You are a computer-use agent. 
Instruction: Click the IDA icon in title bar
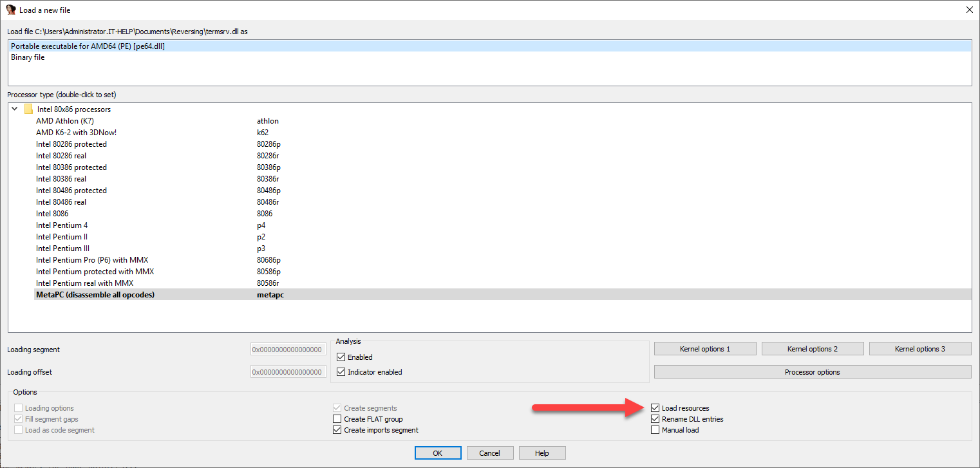click(x=10, y=10)
